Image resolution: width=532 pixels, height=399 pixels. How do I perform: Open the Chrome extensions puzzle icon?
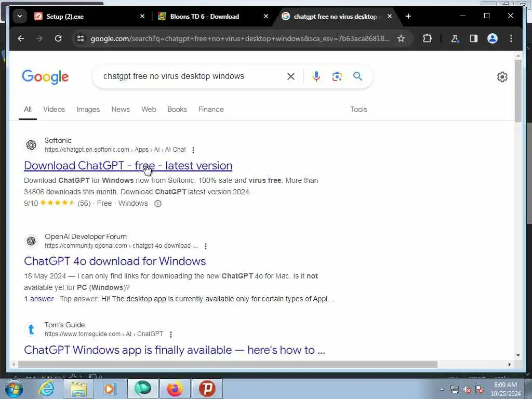(x=427, y=38)
